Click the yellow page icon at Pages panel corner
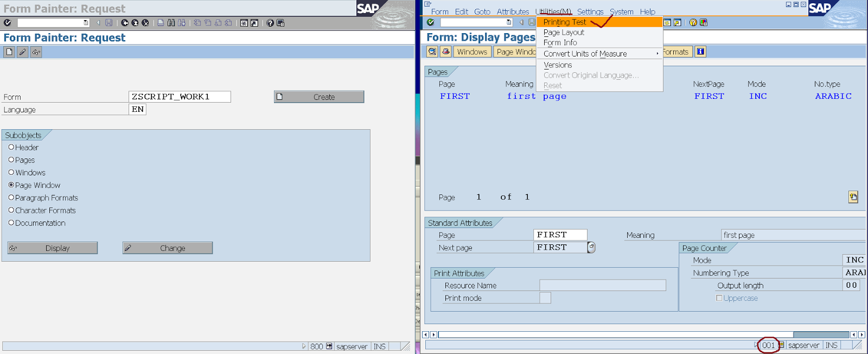 point(853,197)
